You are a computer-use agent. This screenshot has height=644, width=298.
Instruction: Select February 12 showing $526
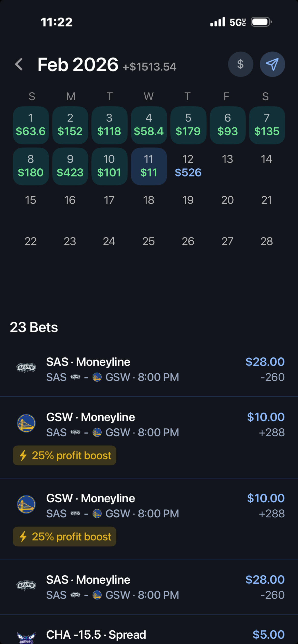click(188, 166)
